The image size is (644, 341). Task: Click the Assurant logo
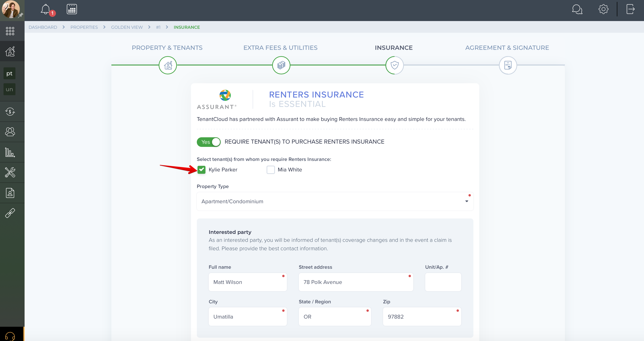(x=217, y=99)
